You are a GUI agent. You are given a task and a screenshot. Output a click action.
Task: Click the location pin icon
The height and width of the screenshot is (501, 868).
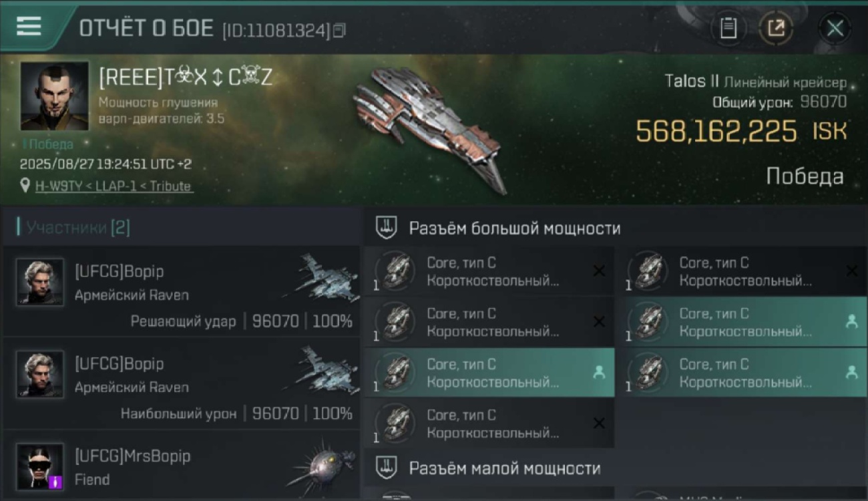[25, 186]
